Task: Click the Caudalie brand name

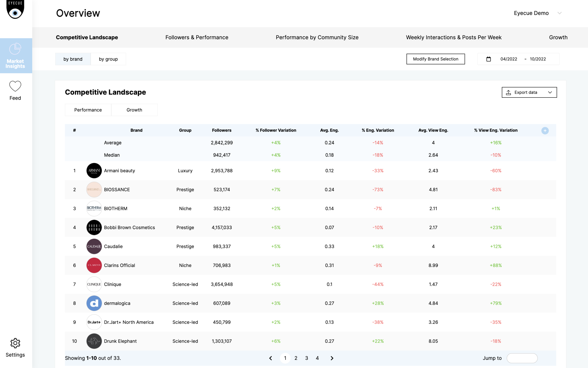Action: click(x=113, y=246)
